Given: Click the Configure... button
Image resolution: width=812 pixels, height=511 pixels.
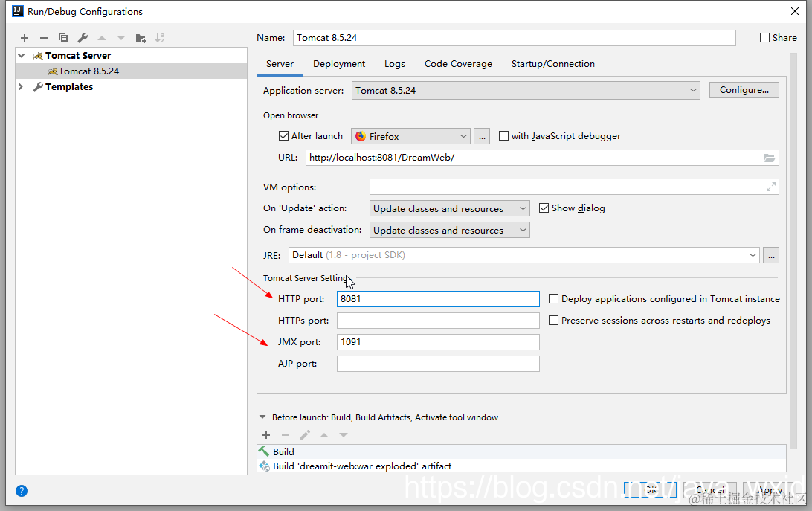Looking at the screenshot, I should click(744, 90).
